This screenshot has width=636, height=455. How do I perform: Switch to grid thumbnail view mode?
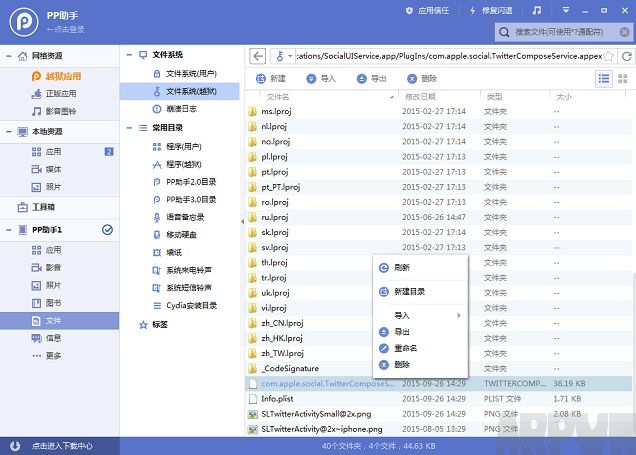[623, 79]
